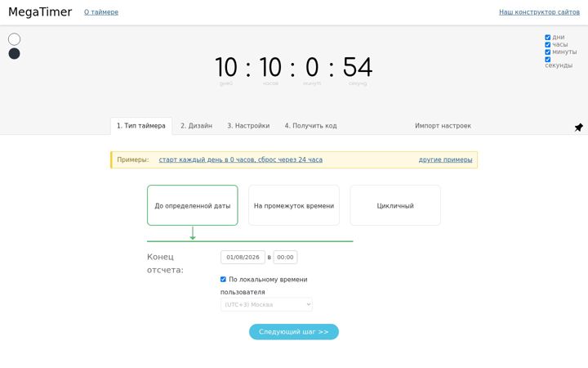
Task: Open Наш конструктор сайтов link
Action: click(539, 12)
